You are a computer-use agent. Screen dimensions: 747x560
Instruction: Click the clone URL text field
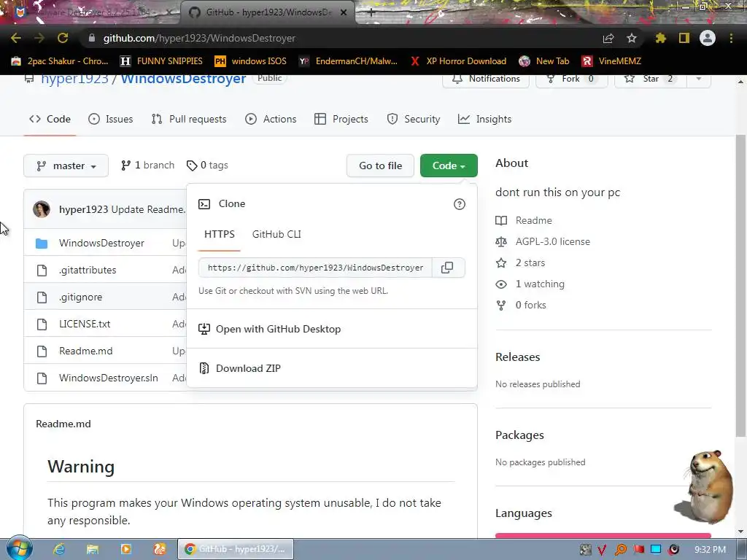click(315, 268)
